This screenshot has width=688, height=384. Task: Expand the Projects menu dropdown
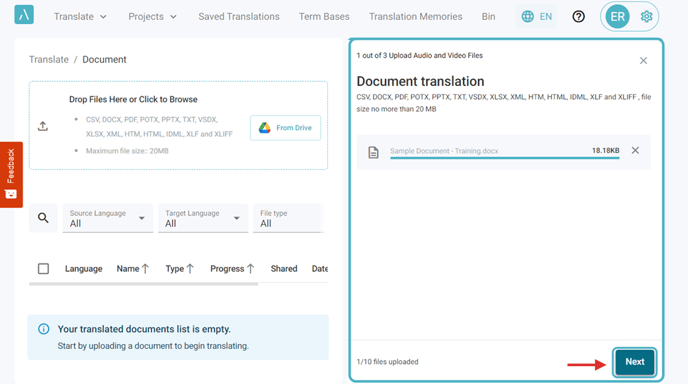[152, 17]
